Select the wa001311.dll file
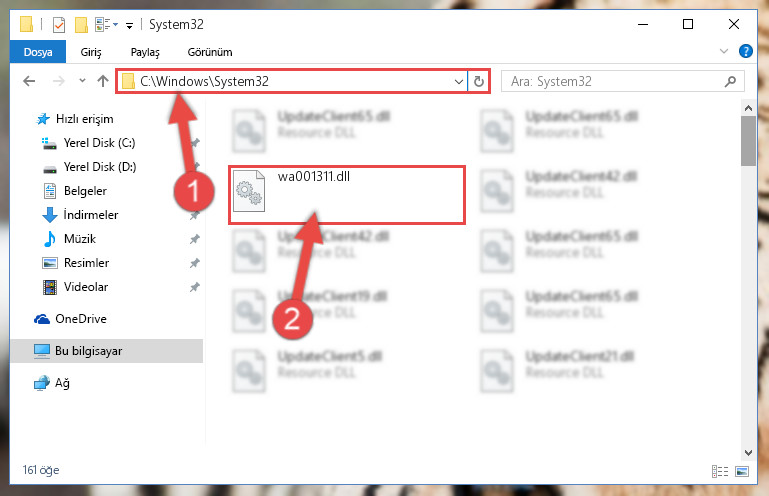769x496 pixels. (x=347, y=195)
